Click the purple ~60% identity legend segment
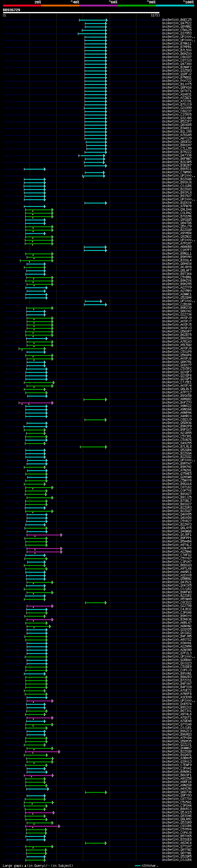 pos(98,6)
